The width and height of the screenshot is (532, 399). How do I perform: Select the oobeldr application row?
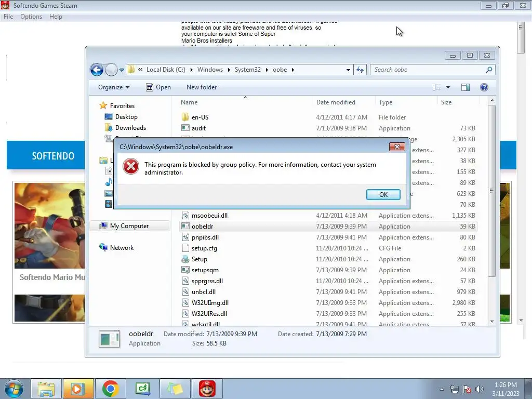tap(328, 227)
